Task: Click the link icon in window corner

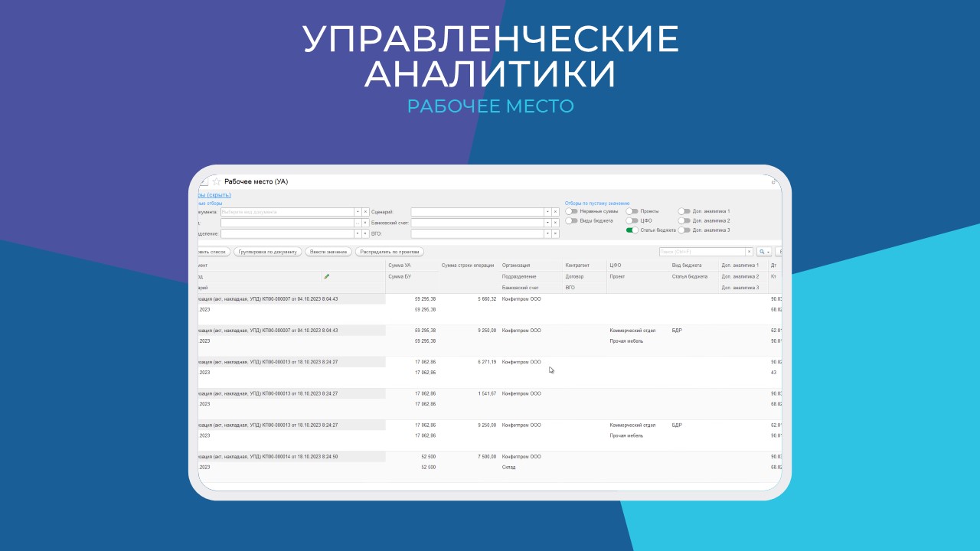Action: click(774, 181)
